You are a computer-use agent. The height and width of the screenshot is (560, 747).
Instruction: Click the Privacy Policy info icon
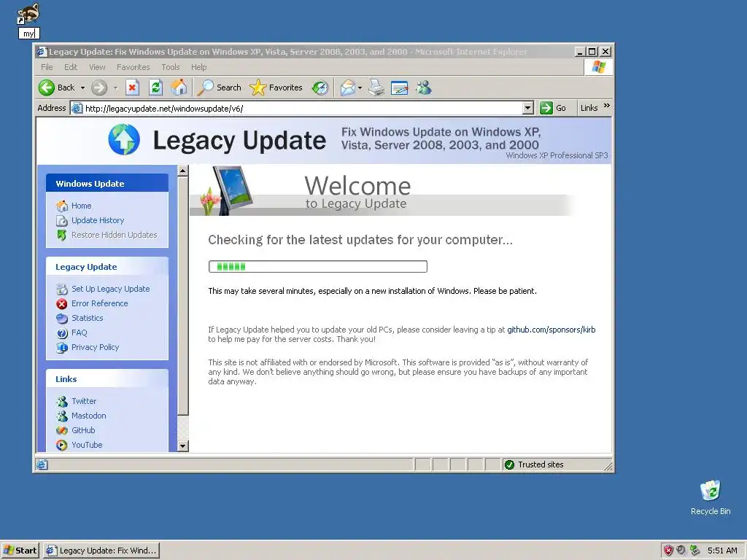coord(62,348)
